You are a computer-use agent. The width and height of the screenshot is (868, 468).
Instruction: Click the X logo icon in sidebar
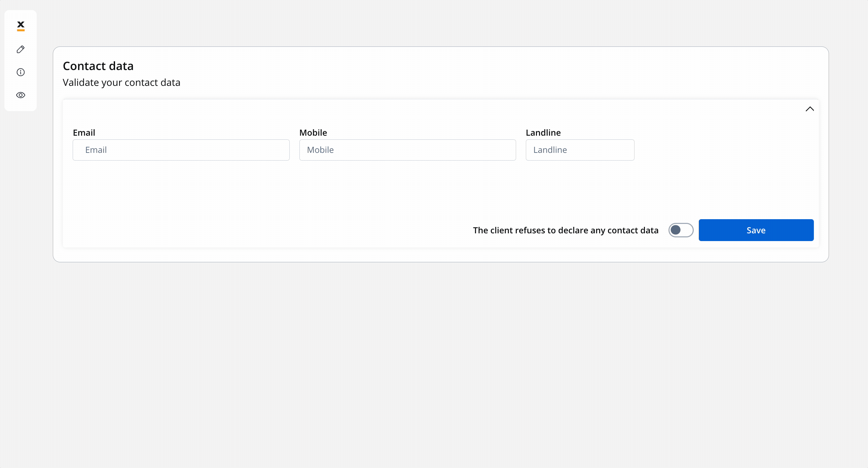(21, 26)
